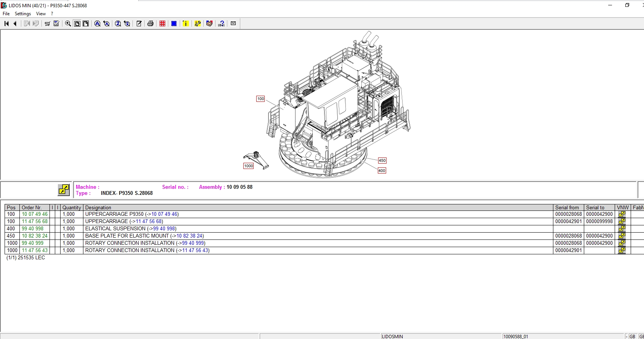Click the blue EU flag icon
644x339 pixels.
point(174,24)
